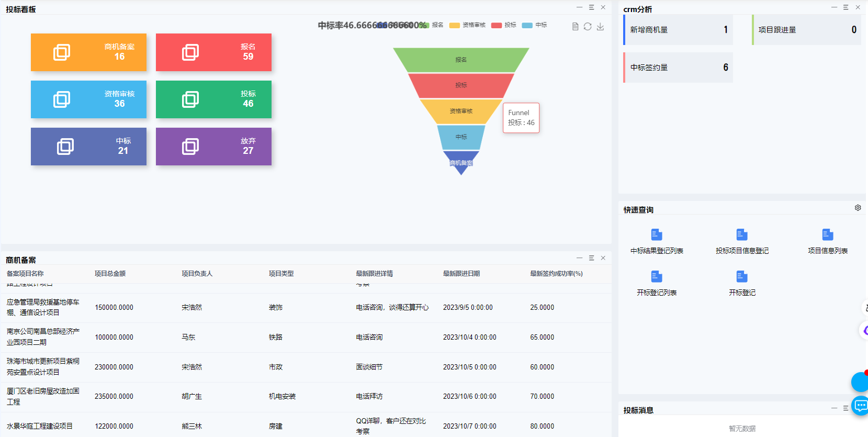Viewport: 868px width, 437px height.
Task: Open the 开标登记列表 shortcut
Action: click(x=657, y=283)
